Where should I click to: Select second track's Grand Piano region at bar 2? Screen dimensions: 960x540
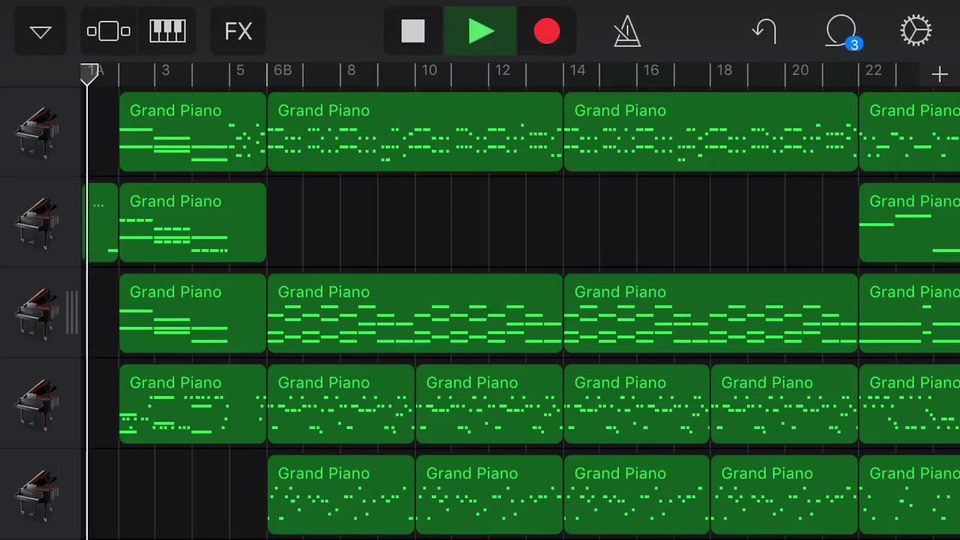193,222
